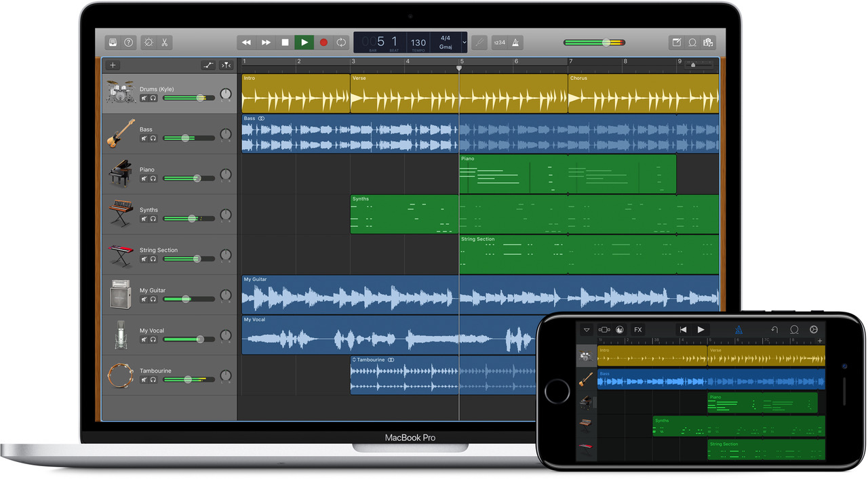Toggle the Catch playhead button
Viewport: 868px width, 479px height.
click(x=226, y=65)
